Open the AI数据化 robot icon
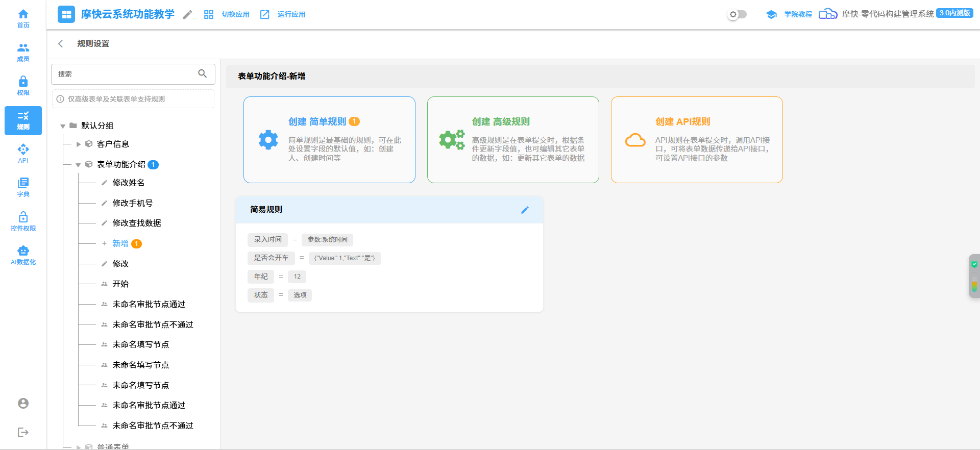This screenshot has height=450, width=980. click(x=23, y=251)
